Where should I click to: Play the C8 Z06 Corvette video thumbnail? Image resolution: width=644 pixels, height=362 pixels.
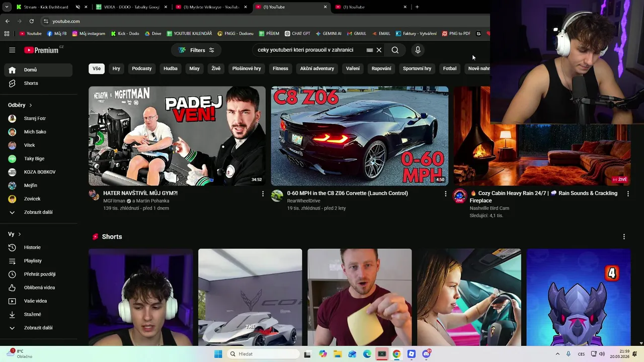(x=360, y=136)
